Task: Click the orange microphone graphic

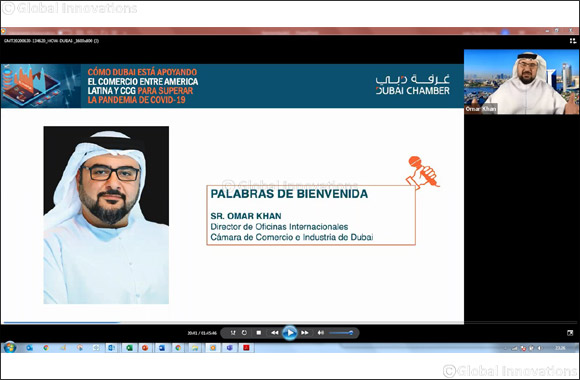Action: tap(423, 172)
